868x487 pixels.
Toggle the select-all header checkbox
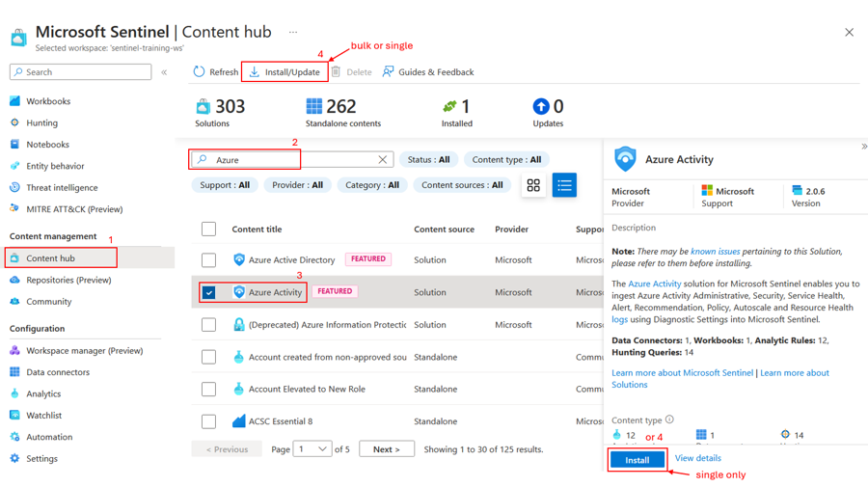(208, 230)
